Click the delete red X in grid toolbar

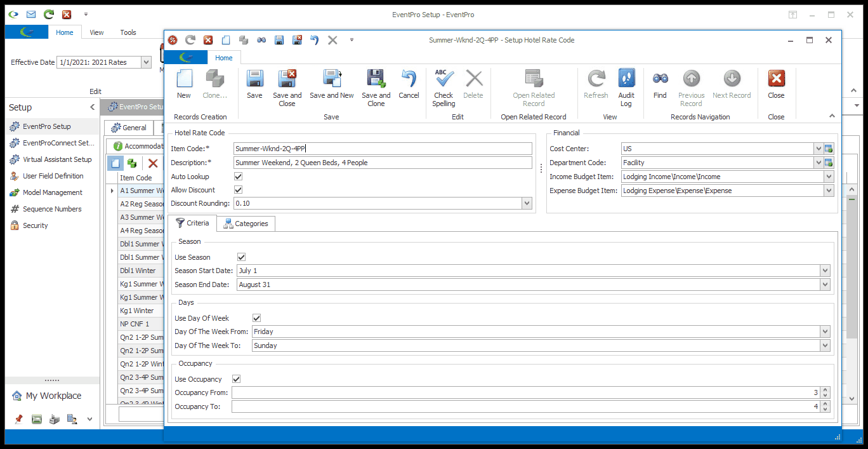153,164
